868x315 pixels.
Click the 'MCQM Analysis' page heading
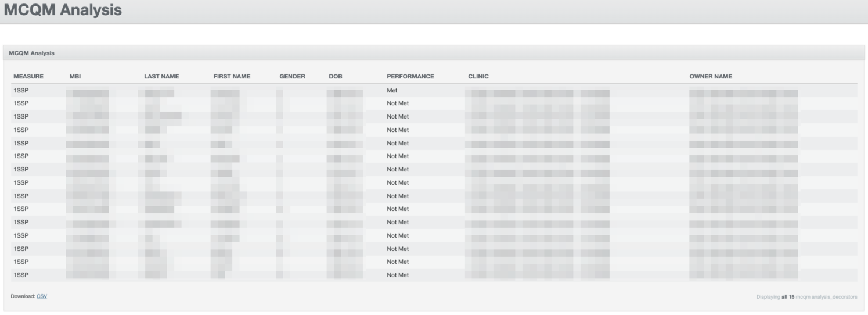62,10
